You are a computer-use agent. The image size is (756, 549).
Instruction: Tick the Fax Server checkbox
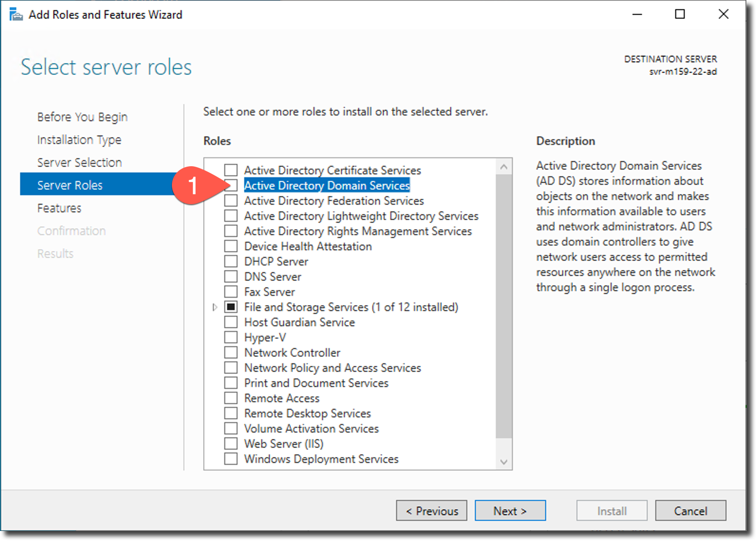coord(231,292)
